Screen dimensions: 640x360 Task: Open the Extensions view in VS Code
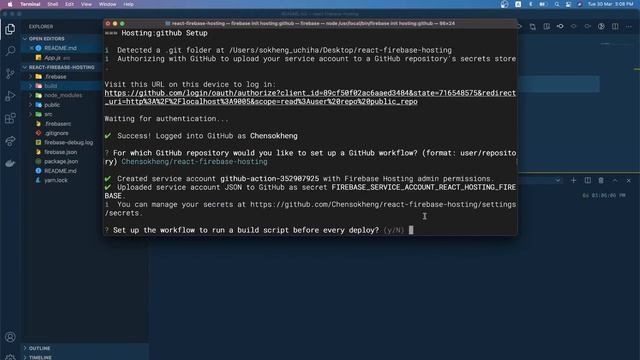tap(10, 119)
